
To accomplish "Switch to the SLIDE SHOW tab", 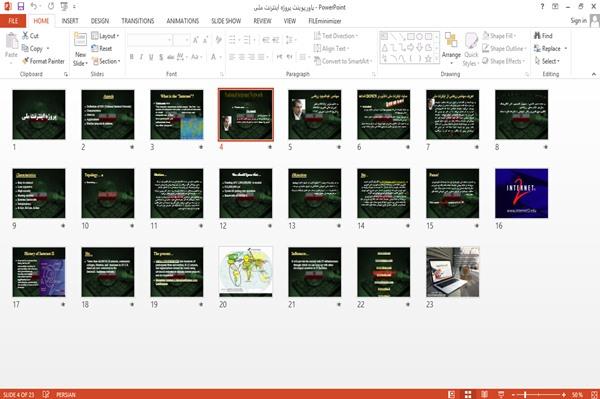I will 226,21.
